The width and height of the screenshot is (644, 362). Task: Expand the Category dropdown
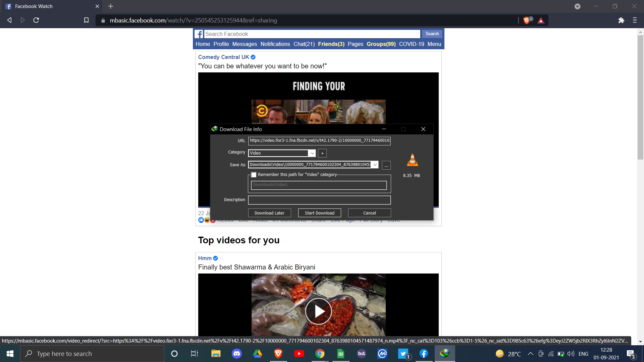pos(312,153)
